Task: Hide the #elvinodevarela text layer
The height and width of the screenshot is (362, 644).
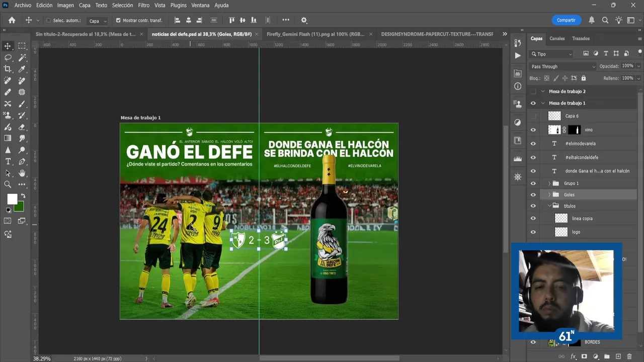Action: click(533, 144)
